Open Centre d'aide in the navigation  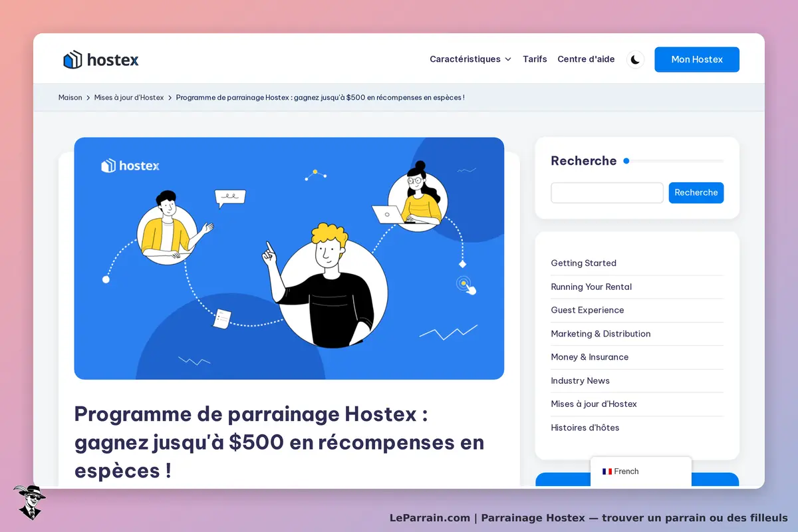click(586, 59)
